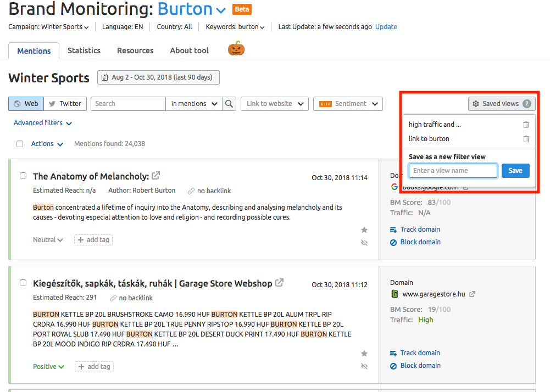Open the Campaign: Winter Sports dropdown

[48, 27]
